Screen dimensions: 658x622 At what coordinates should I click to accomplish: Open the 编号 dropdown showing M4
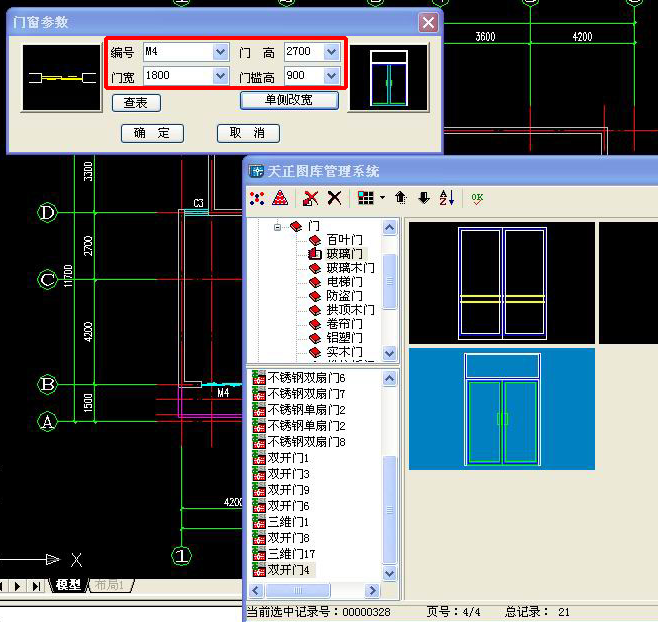[x=220, y=52]
